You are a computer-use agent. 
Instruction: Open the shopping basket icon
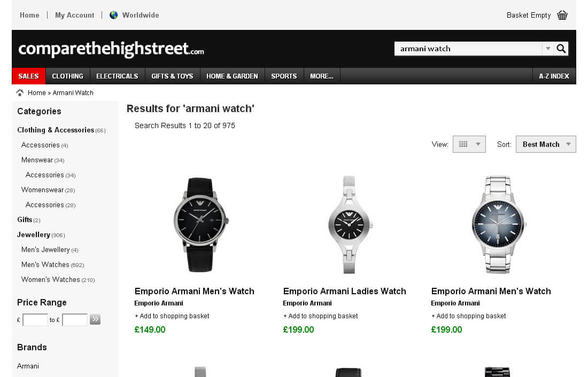(562, 15)
